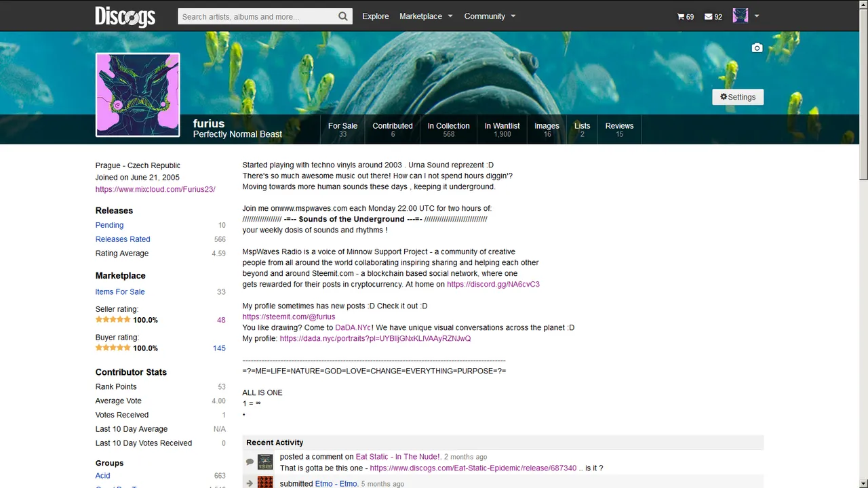The image size is (868, 488).
Task: Click seller rating count 48
Action: coord(221,320)
